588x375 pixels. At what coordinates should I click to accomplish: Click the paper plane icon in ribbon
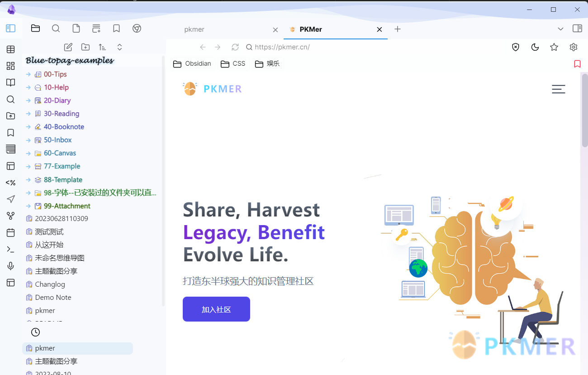(10, 199)
